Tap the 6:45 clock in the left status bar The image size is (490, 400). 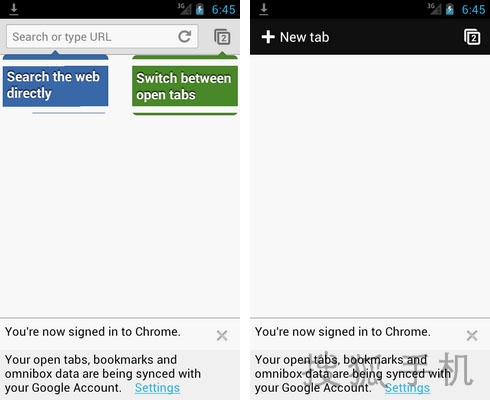223,9
